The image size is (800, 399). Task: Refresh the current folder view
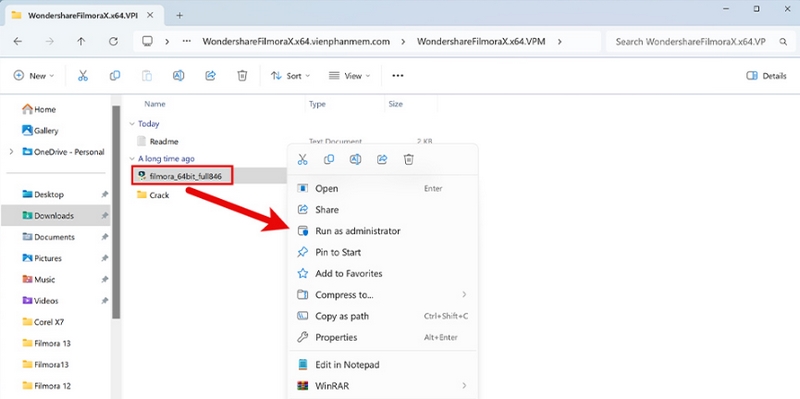click(x=113, y=41)
